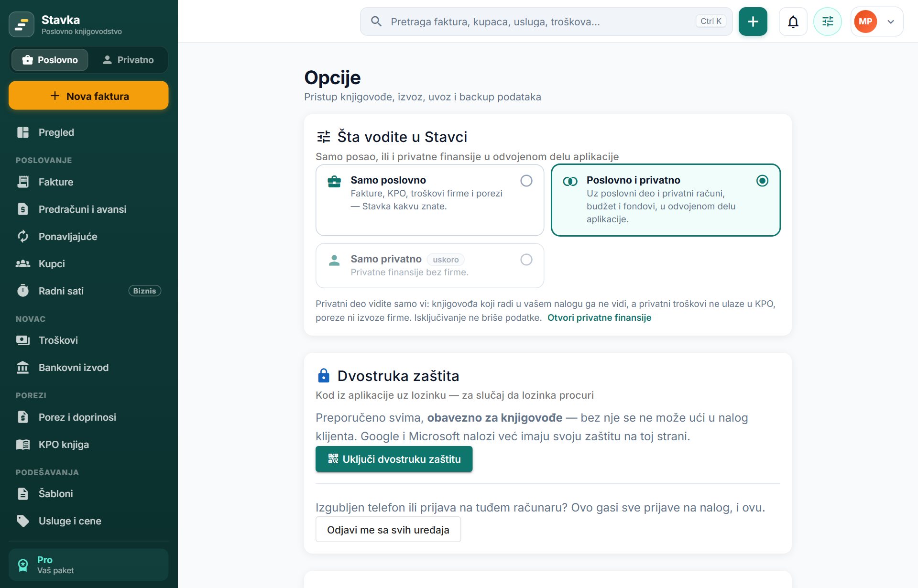Click Uključi dvostruku zaštitu button
Viewport: 918px width, 588px height.
(x=394, y=459)
